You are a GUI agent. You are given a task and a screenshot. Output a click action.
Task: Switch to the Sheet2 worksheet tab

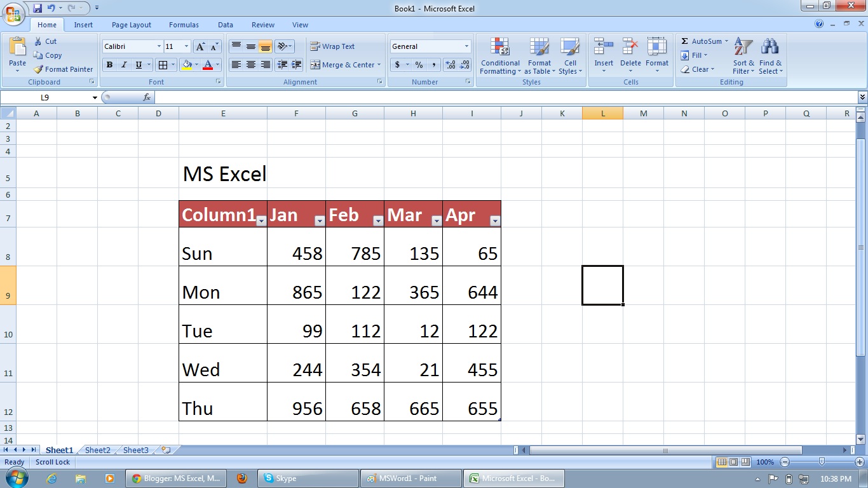click(x=98, y=450)
